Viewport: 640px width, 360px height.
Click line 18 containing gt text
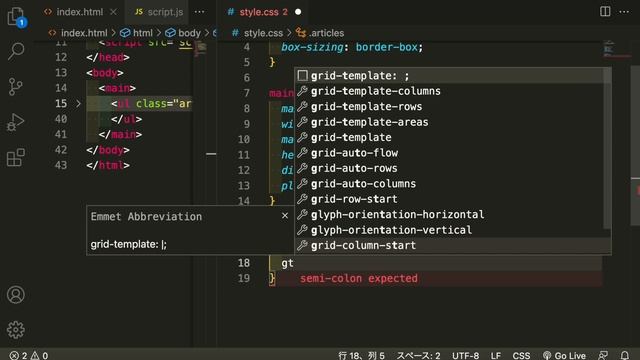click(435, 263)
